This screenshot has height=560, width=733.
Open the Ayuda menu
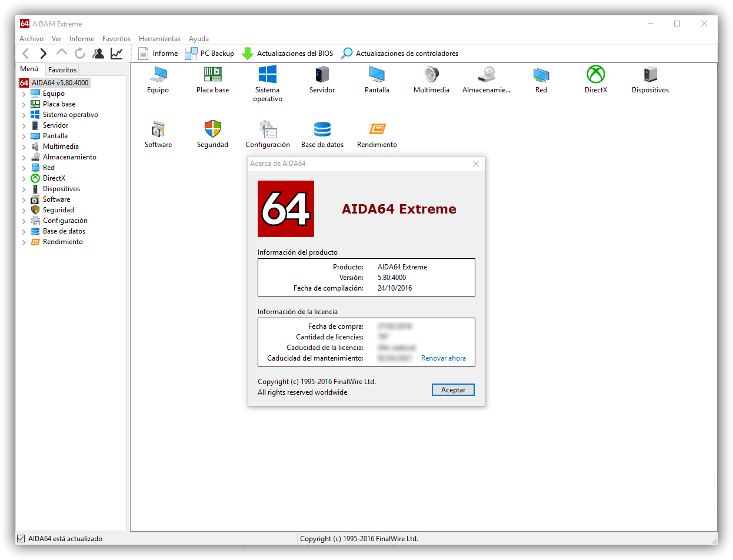(199, 39)
